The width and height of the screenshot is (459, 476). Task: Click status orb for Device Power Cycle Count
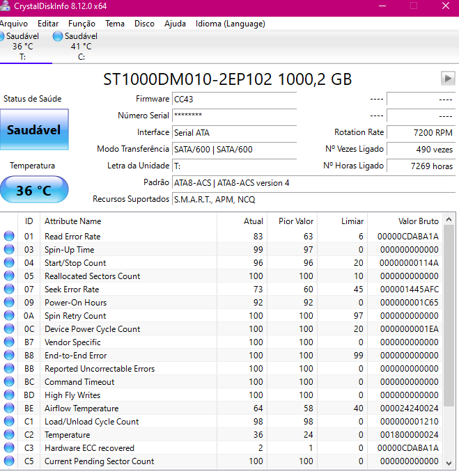click(9, 328)
